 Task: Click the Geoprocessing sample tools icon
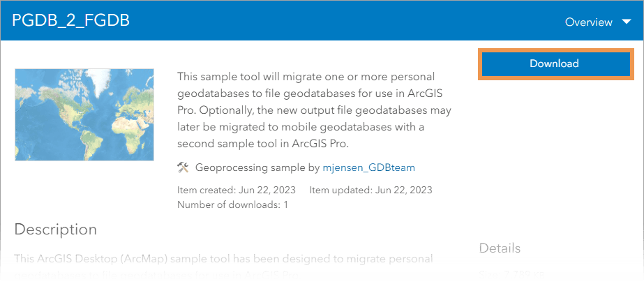(184, 167)
